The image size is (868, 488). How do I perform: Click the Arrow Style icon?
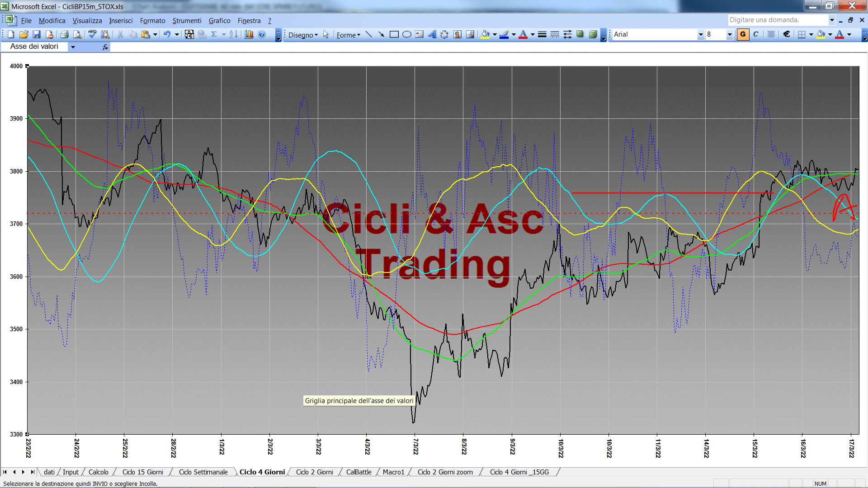pos(568,34)
